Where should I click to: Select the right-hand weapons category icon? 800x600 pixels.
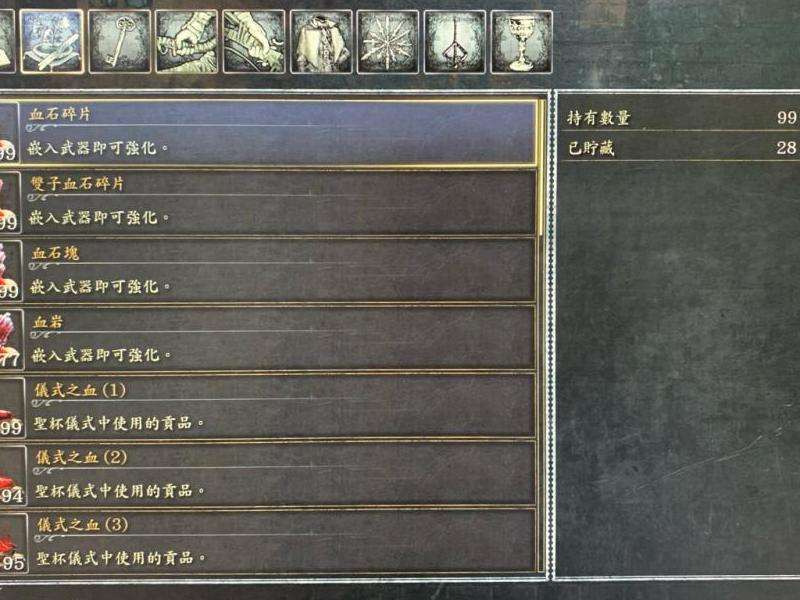[187, 42]
